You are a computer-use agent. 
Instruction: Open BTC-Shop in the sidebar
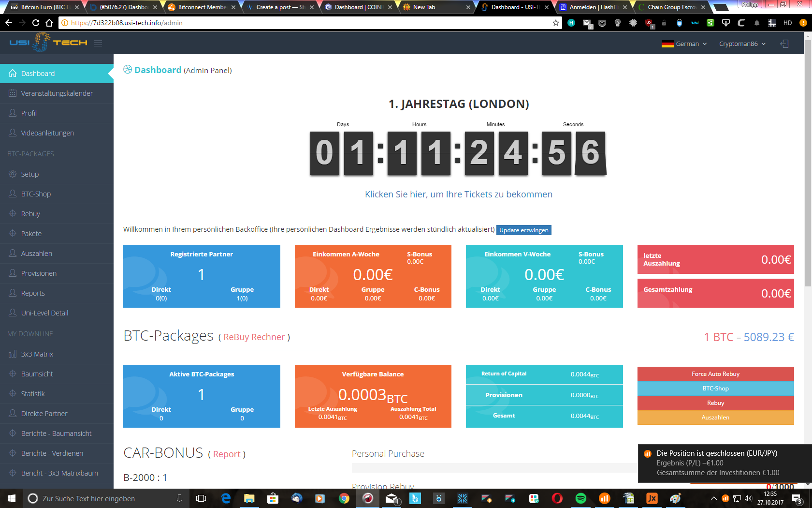[x=57, y=194]
